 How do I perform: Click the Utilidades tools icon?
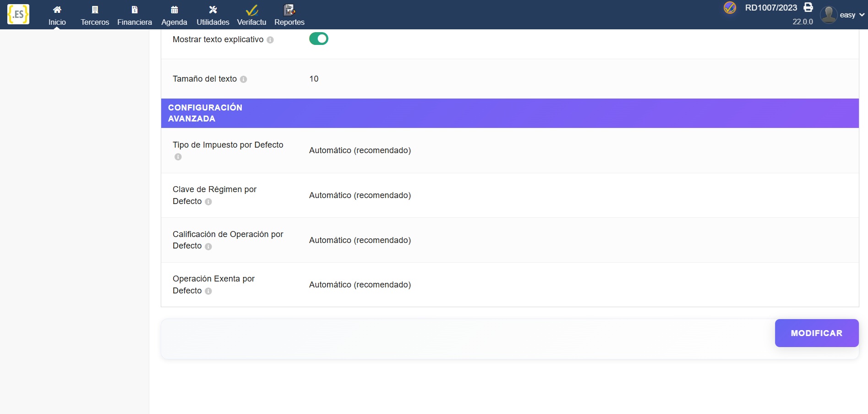click(213, 10)
